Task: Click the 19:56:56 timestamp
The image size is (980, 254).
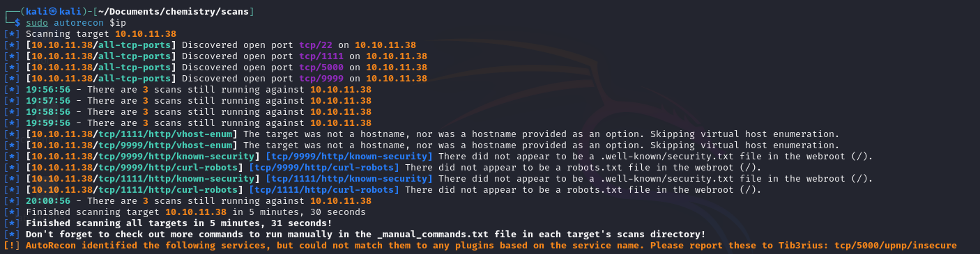Action: point(48,90)
